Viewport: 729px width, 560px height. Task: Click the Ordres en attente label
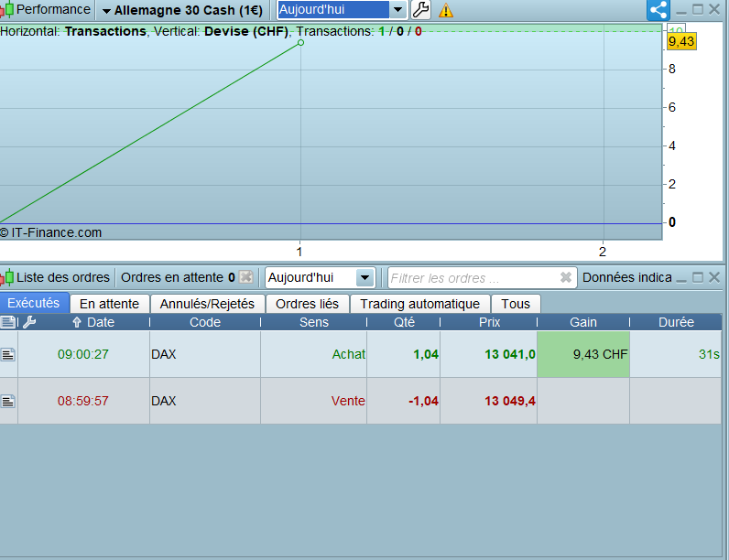[x=172, y=277]
